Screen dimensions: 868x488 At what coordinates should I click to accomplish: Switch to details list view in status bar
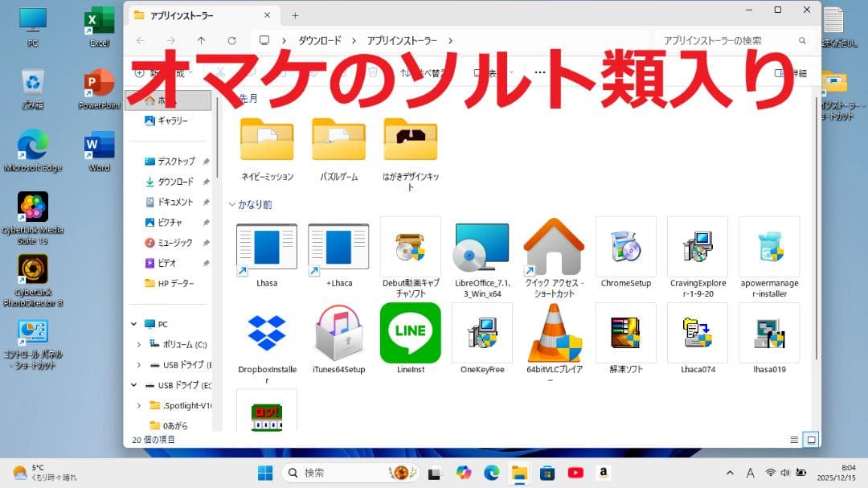coord(794,440)
